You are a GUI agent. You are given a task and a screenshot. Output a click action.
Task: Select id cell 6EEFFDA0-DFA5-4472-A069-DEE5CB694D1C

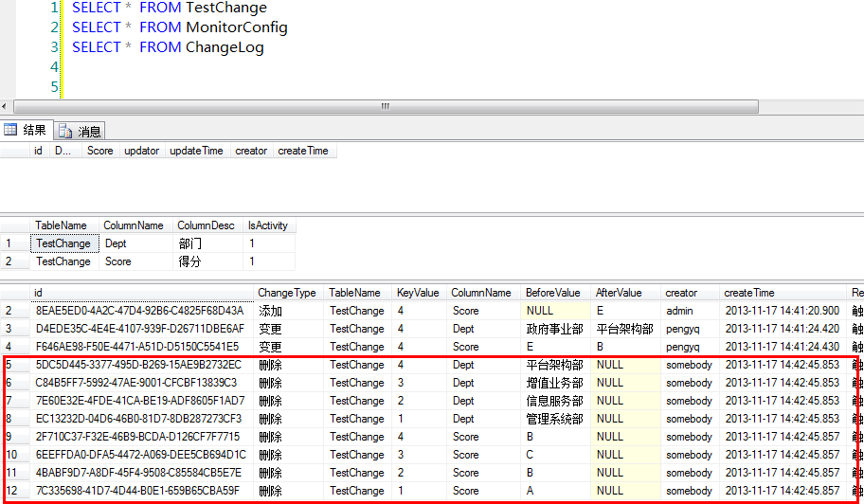point(142,455)
